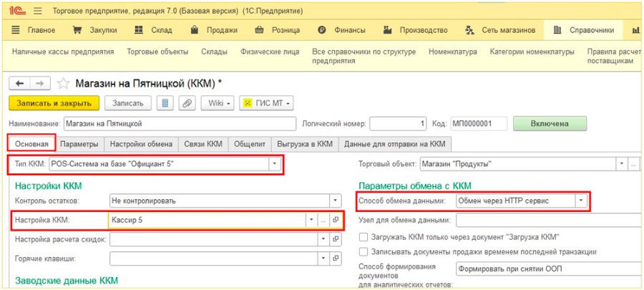Open attached files with the paperclip icon
The width and height of the screenshot is (644, 290).
coord(187,103)
